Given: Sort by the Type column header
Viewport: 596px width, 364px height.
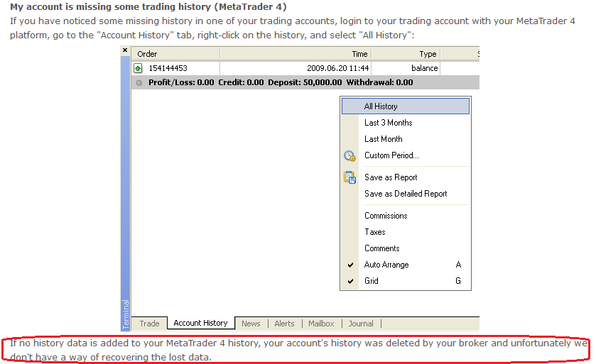Looking at the screenshot, I should 406,54.
